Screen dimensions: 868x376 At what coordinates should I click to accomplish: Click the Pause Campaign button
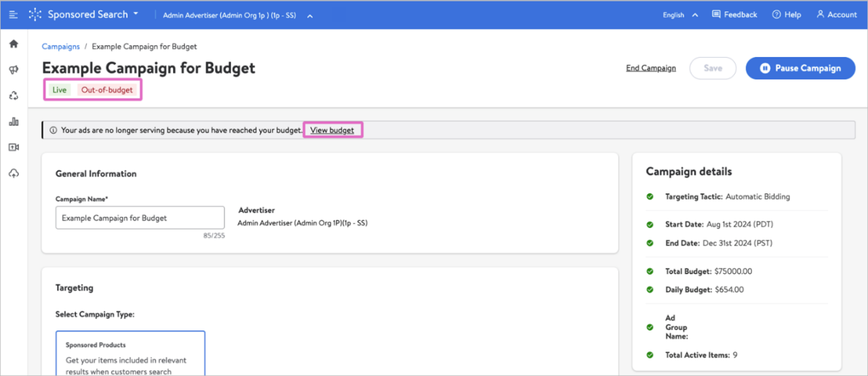click(800, 68)
